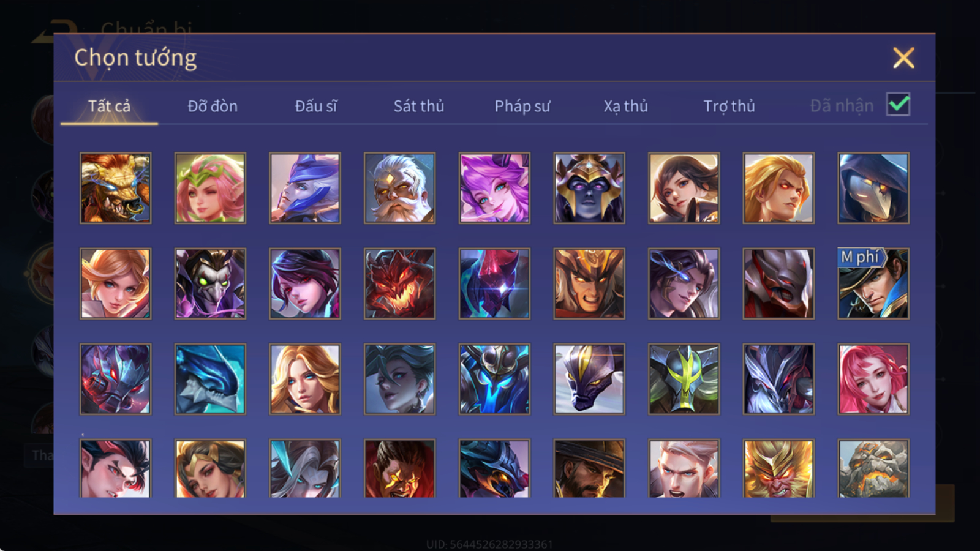Select the bull-headed hero portrait
This screenshot has width=980, height=551.
tap(115, 188)
